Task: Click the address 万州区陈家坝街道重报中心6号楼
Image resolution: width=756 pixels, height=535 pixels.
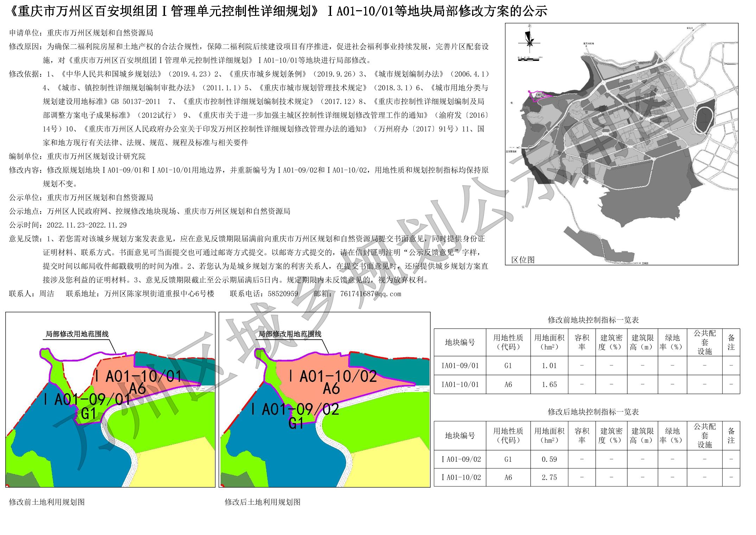Action: [x=159, y=294]
